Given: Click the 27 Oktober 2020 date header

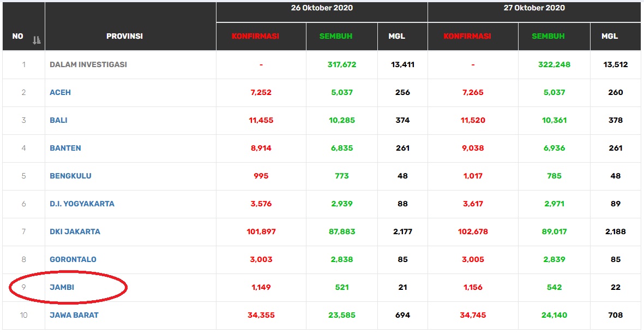Looking at the screenshot, I should pyautogui.click(x=533, y=8).
